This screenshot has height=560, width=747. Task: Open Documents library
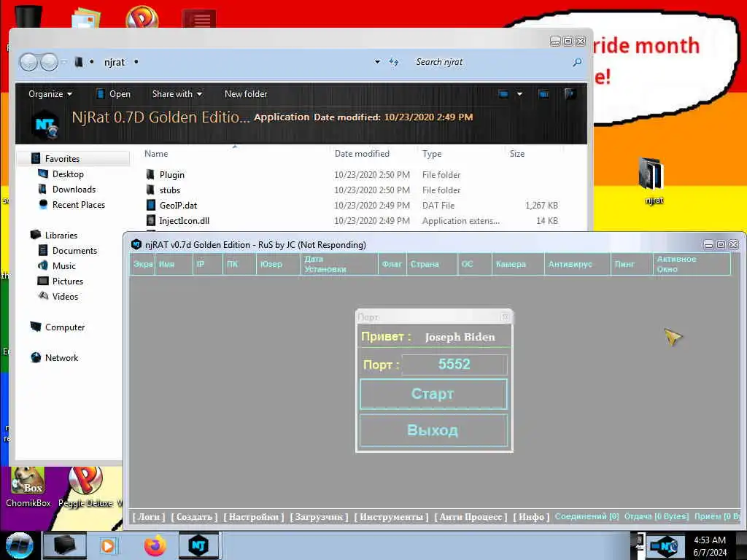pos(75,251)
